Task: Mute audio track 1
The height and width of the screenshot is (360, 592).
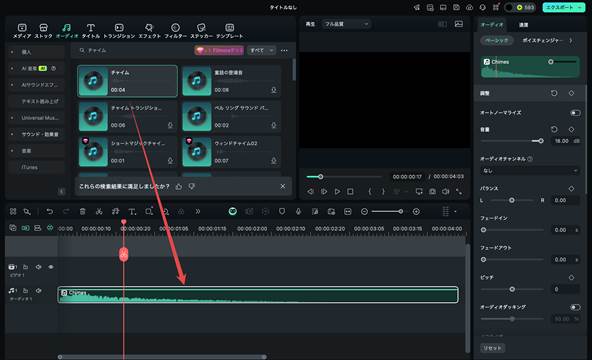Action: tap(39, 291)
